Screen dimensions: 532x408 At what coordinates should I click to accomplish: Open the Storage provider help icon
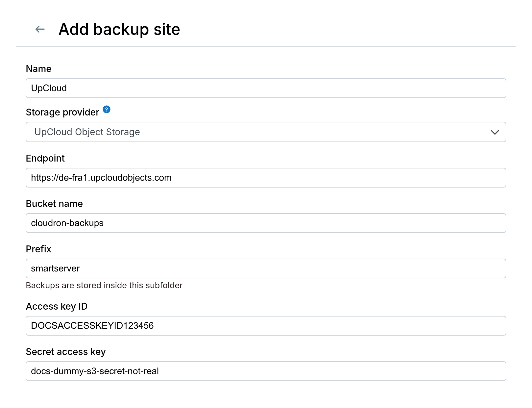click(107, 109)
